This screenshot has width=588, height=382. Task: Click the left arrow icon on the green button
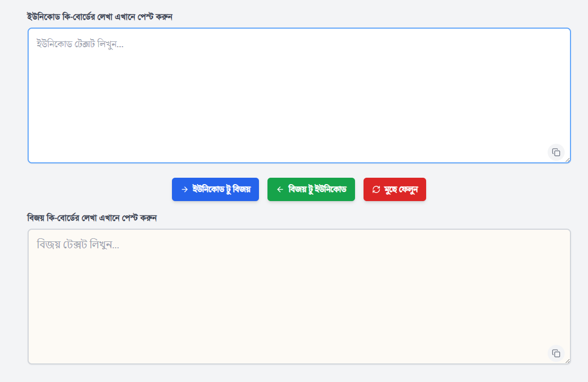click(x=280, y=189)
